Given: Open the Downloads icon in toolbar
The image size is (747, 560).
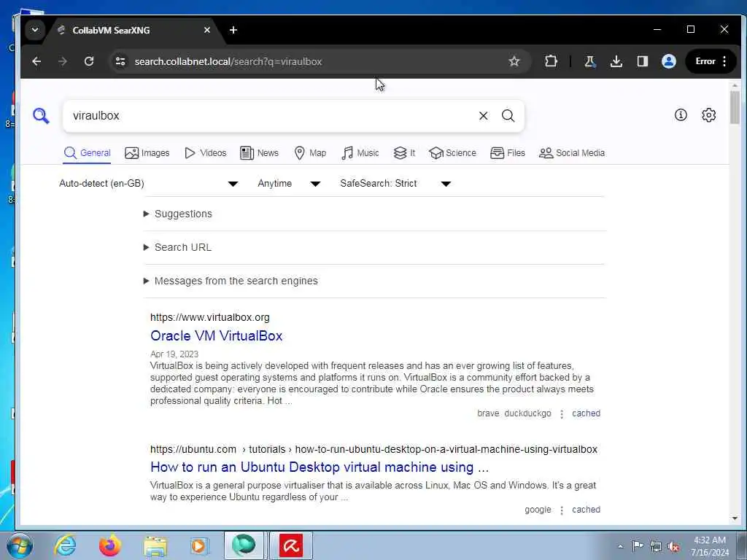Looking at the screenshot, I should tap(616, 61).
